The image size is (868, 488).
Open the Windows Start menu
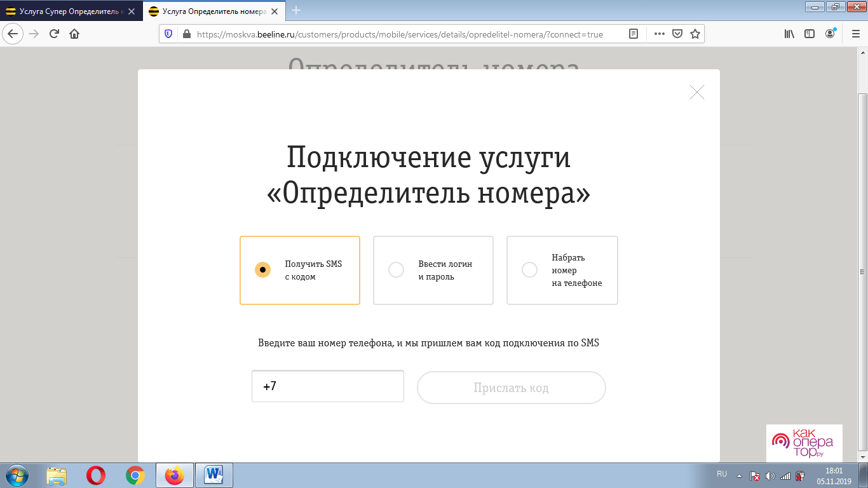tap(17, 475)
